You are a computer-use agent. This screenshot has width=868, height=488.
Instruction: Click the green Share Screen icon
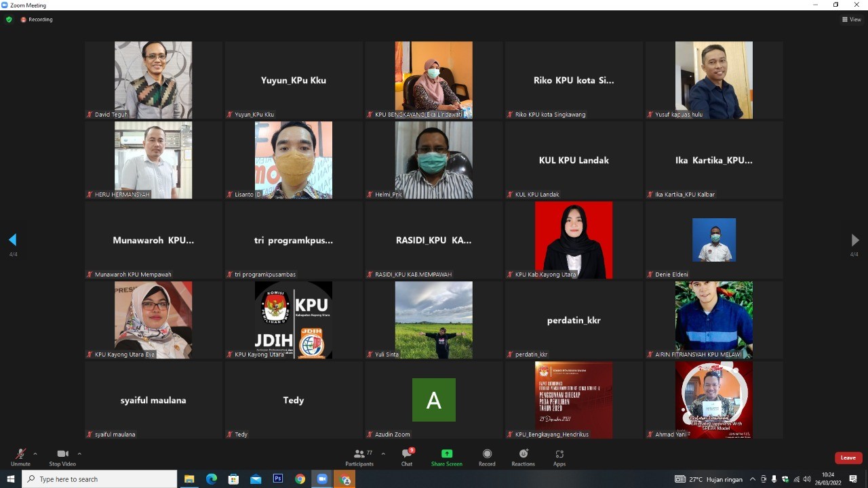[x=446, y=454]
